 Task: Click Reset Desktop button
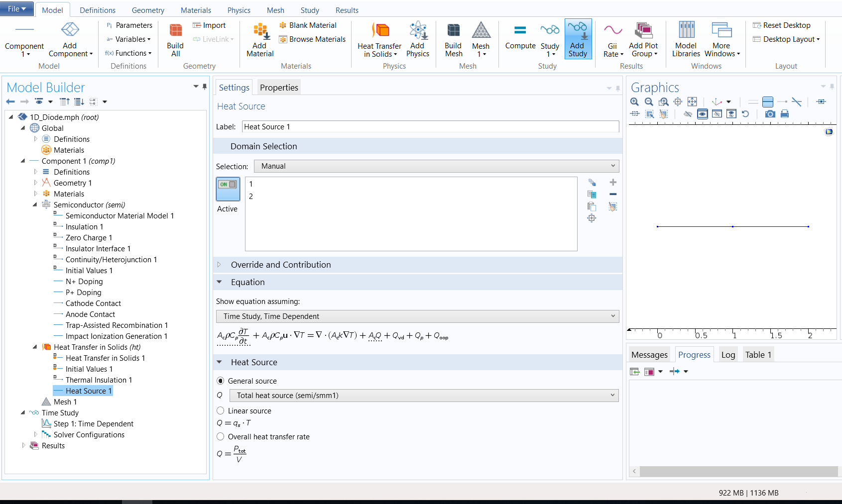(781, 25)
